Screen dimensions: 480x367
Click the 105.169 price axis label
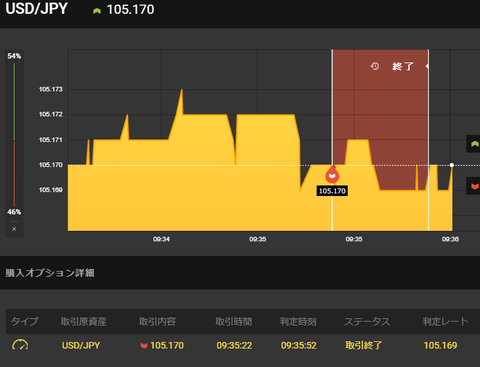[51, 190]
